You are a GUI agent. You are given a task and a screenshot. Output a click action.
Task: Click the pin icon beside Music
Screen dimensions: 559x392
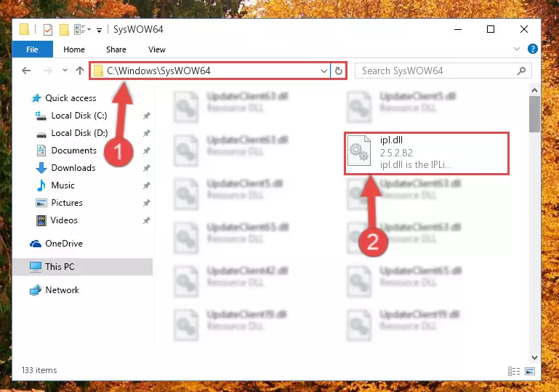[x=146, y=186]
